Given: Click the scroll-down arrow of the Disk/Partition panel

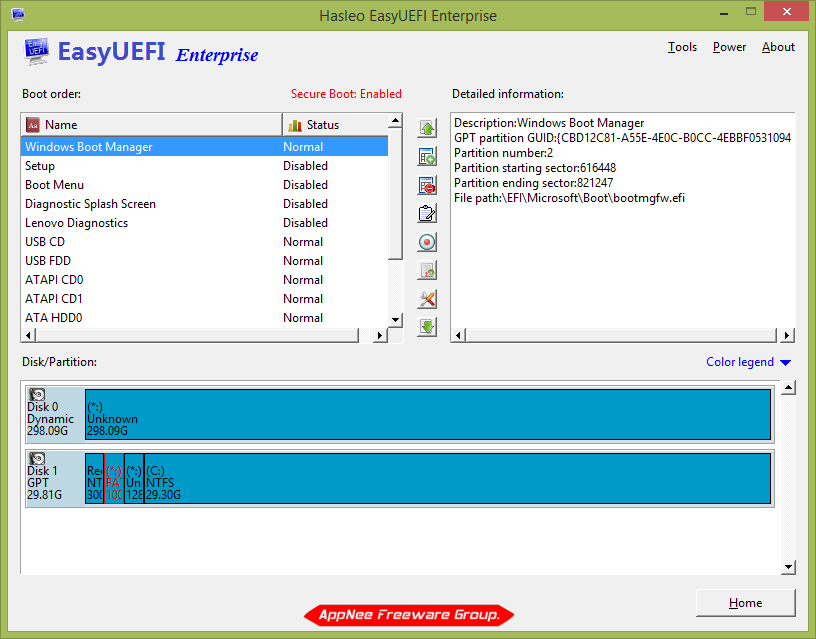Looking at the screenshot, I should (788, 567).
